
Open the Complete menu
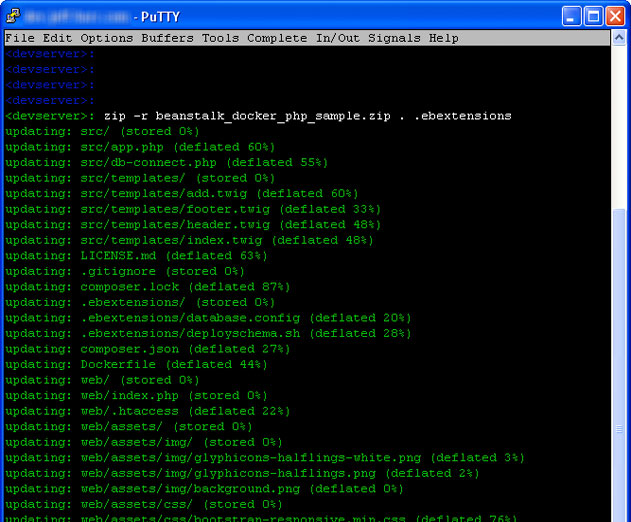coord(277,38)
